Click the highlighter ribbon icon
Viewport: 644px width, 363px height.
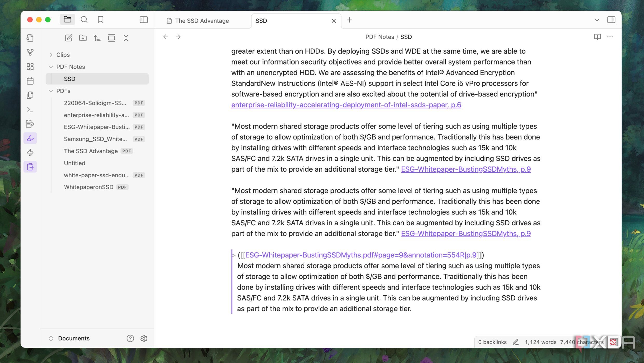coord(30,138)
